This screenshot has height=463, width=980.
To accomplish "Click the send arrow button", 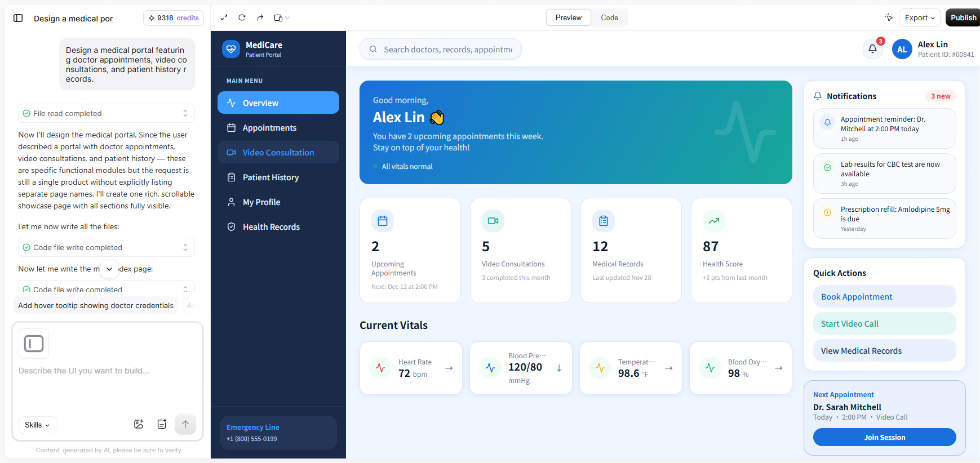I will coord(185,424).
